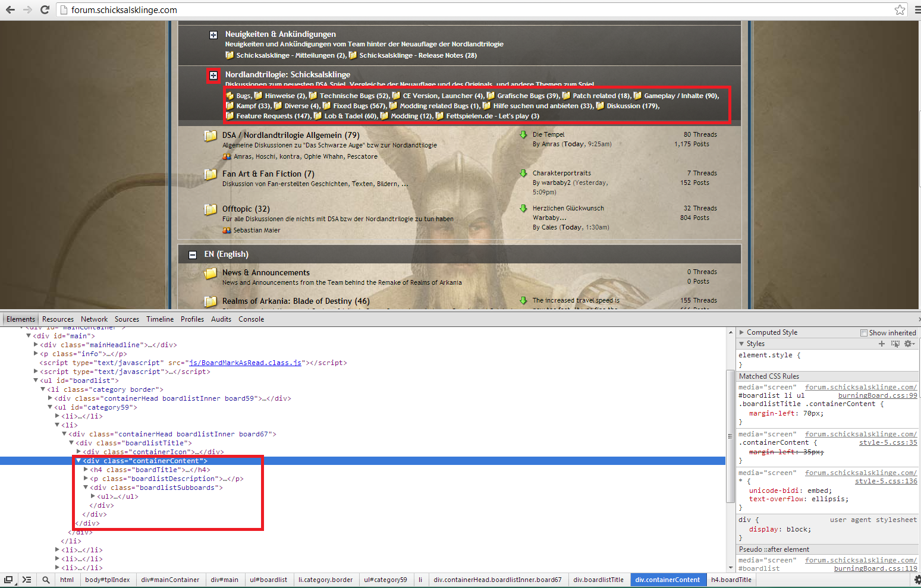Screen dimensions: 921x588
Task: Bookmark this page with the star icon
Action: pyautogui.click(x=900, y=10)
